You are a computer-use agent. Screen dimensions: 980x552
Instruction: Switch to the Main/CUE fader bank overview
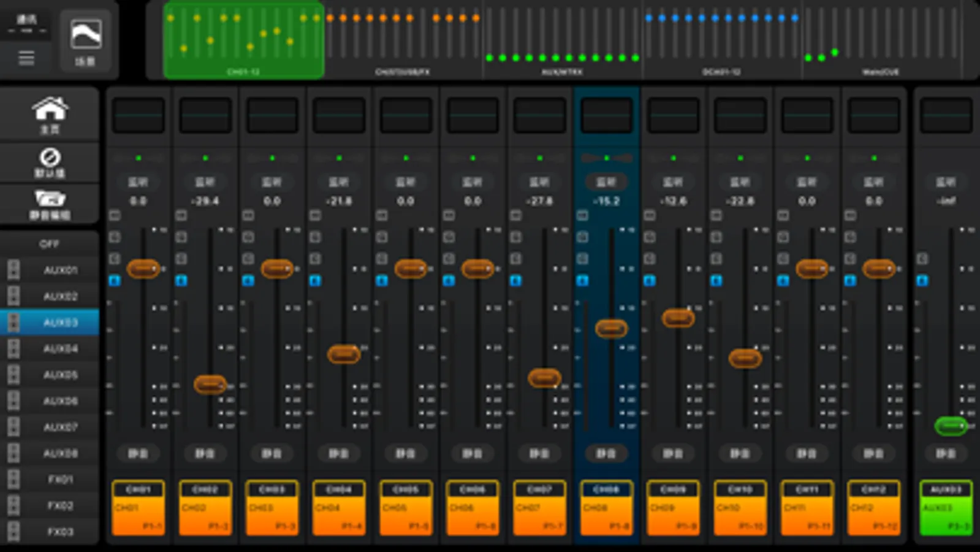pyautogui.click(x=881, y=40)
